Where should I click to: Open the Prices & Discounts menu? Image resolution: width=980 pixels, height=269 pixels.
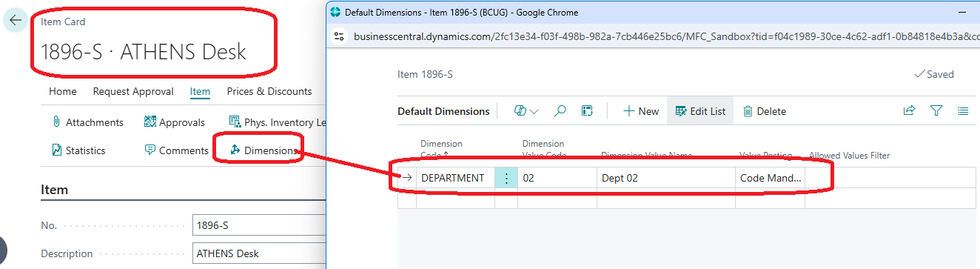269,91
